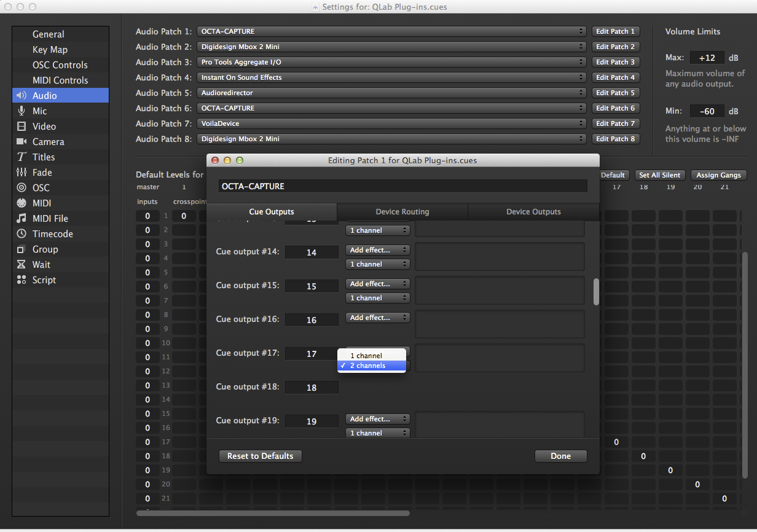This screenshot has width=757, height=532.
Task: Open Video settings via filmstrip icon
Action: tap(22, 127)
